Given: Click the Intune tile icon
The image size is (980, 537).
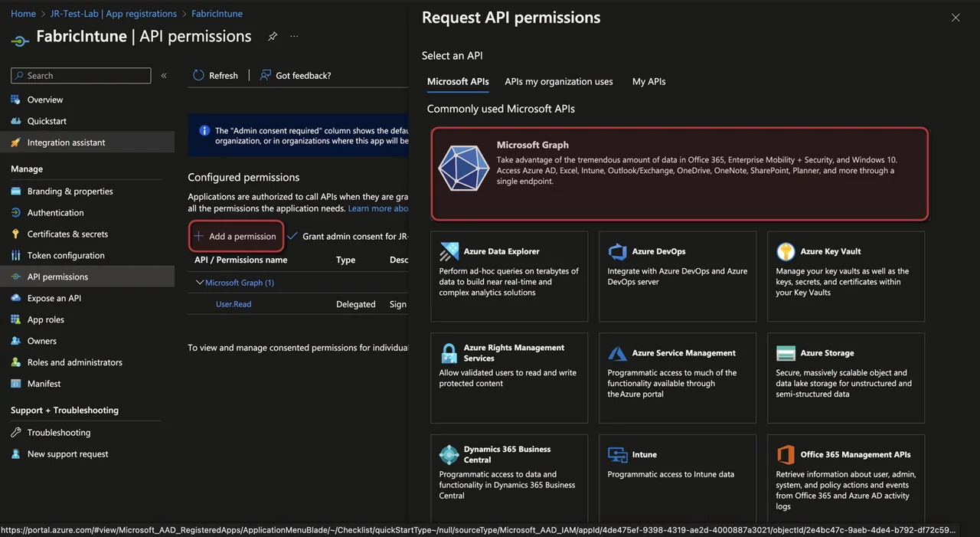Looking at the screenshot, I should [617, 454].
